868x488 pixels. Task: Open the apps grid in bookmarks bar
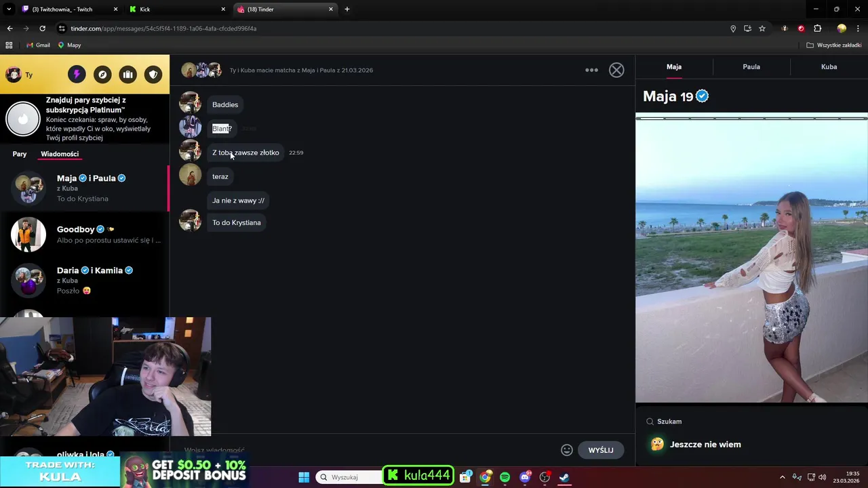tap(9, 45)
